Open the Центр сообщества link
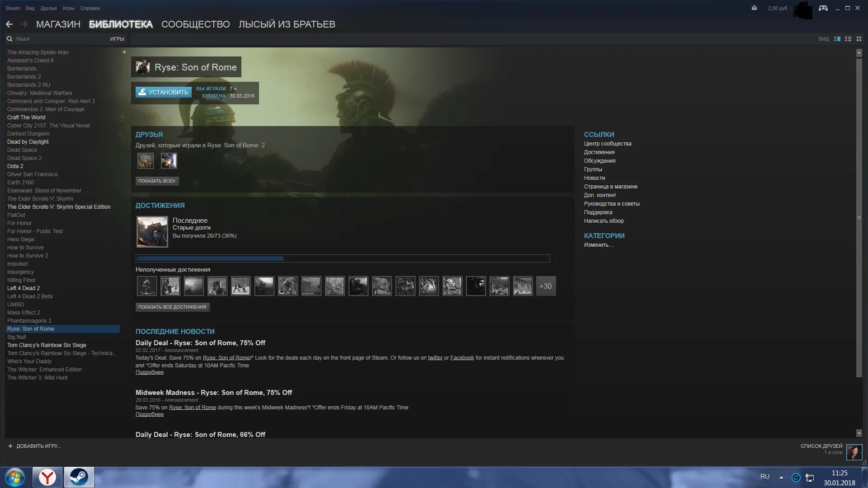This screenshot has width=868, height=488. 607,144
